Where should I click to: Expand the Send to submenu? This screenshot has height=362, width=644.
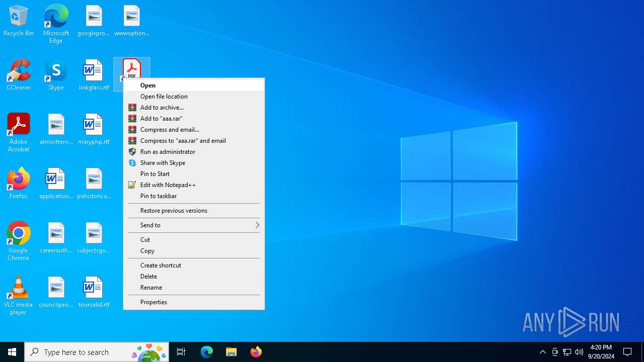pos(194,225)
